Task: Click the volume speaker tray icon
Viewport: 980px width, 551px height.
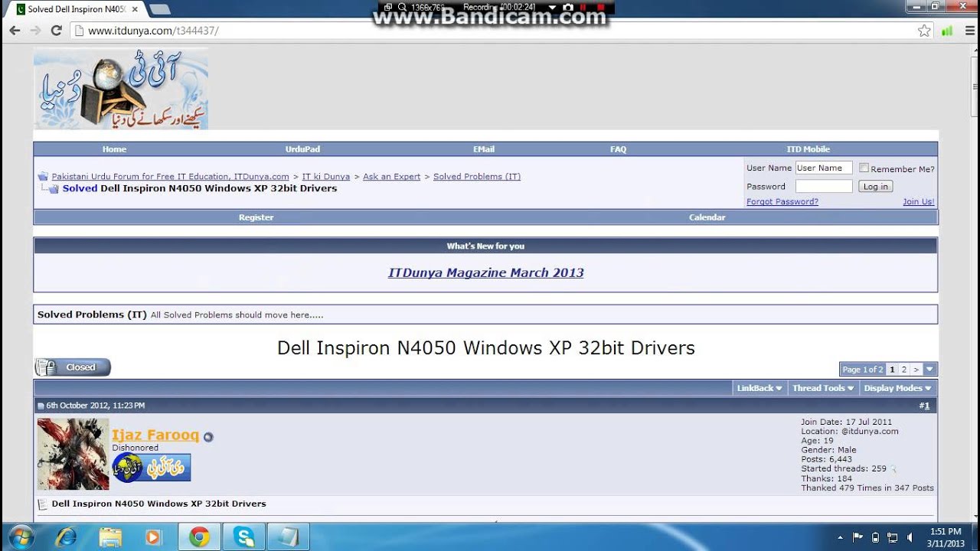Action: click(x=910, y=537)
